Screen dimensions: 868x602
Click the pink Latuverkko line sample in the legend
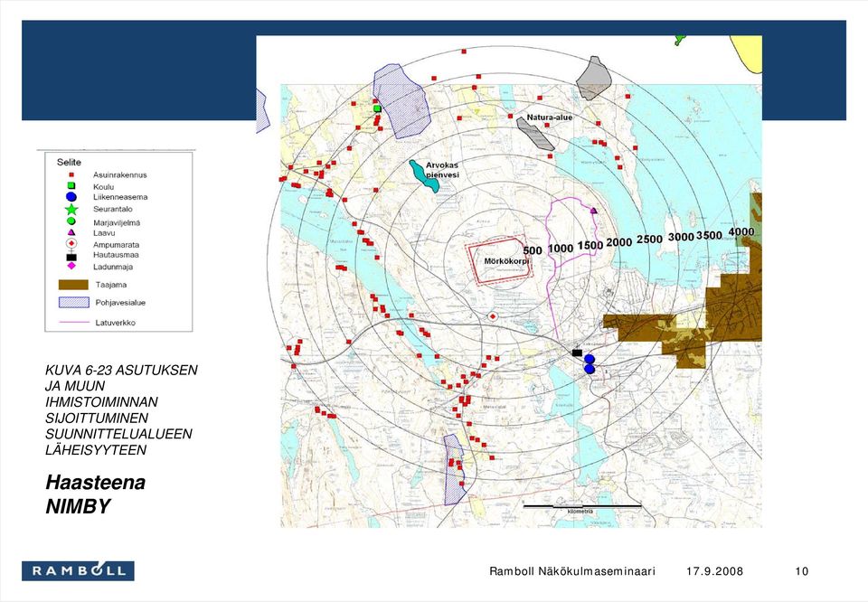click(73, 322)
